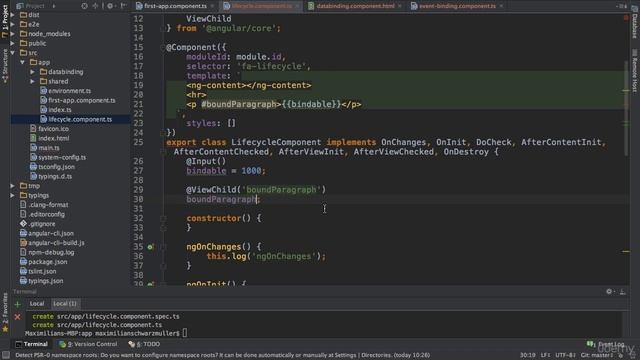Screen dimensions: 640x360
Task: Expand the e2e folder
Action: [x=13, y=24]
